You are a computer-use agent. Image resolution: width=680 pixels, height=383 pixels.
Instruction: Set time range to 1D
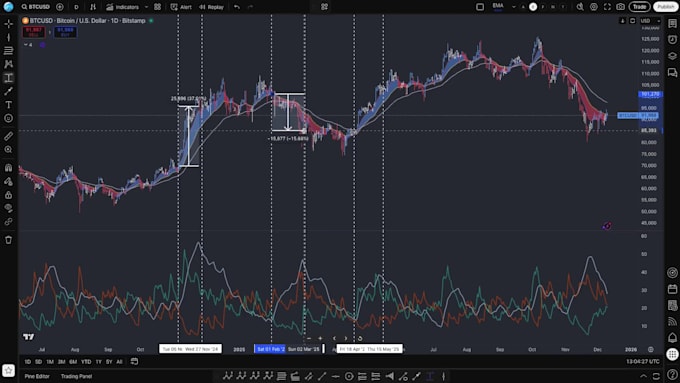tap(27, 362)
